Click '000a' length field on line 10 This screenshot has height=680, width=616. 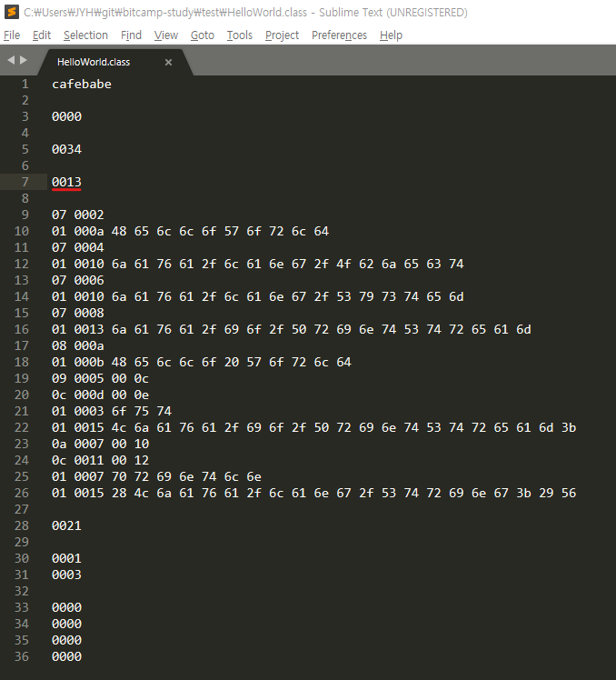pos(89,231)
